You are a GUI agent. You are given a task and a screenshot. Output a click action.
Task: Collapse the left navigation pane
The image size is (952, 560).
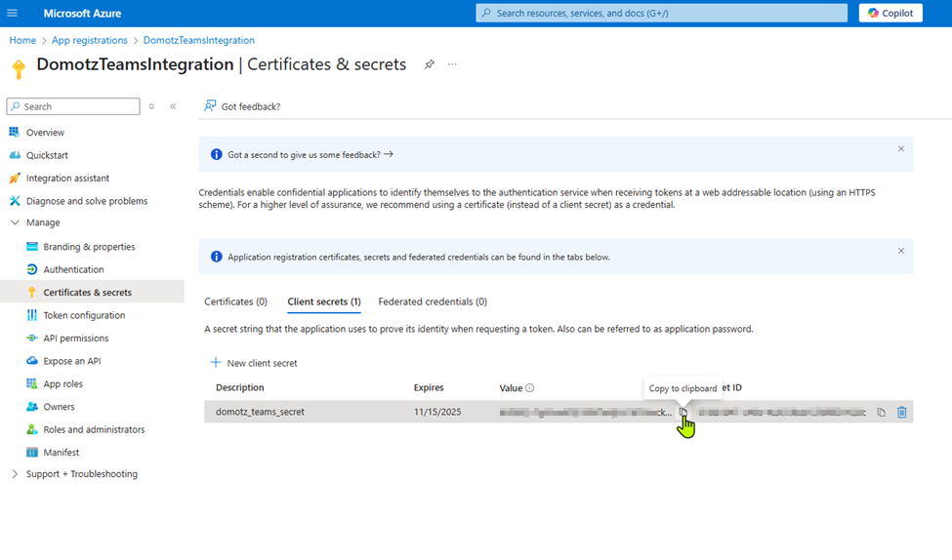point(173,106)
